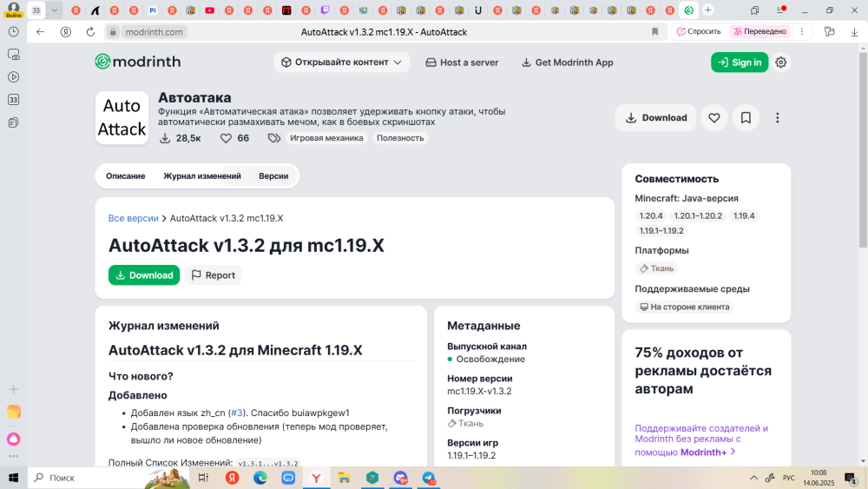
Task: Open the three-dot project options menu
Action: tap(777, 118)
